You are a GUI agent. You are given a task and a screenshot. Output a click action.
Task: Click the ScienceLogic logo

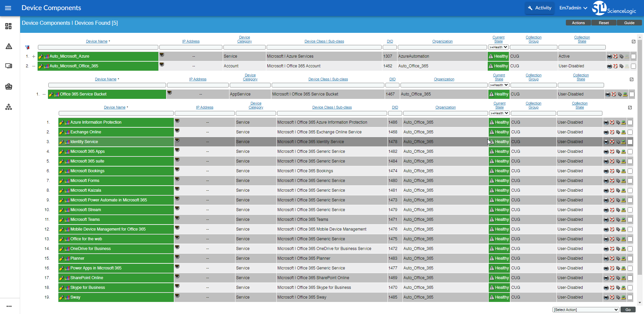(614, 8)
